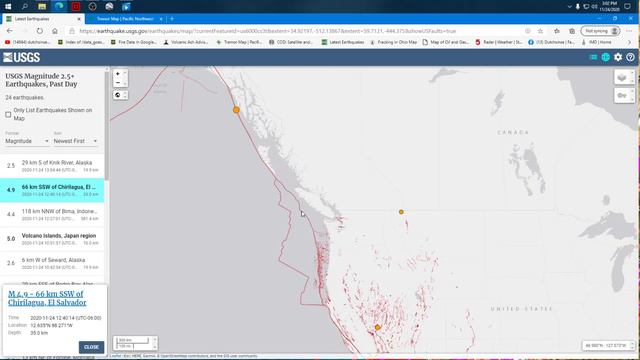
Task: Toggle Only List Earthquakes Shown on Map
Action: pos(8,115)
